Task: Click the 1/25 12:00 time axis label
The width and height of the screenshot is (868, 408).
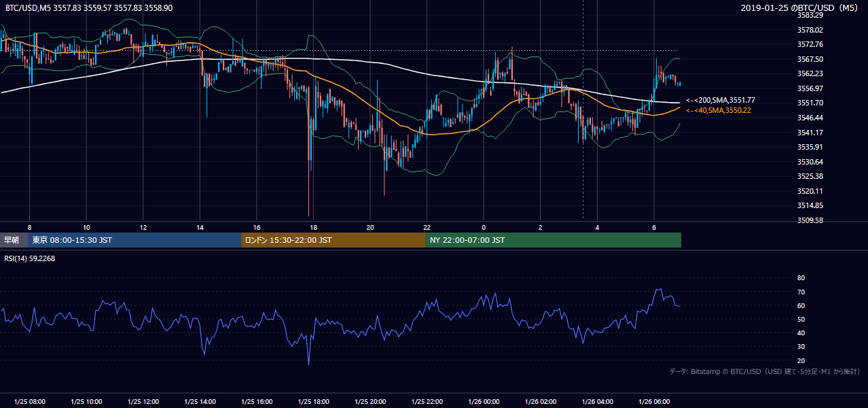Action: 143,402
